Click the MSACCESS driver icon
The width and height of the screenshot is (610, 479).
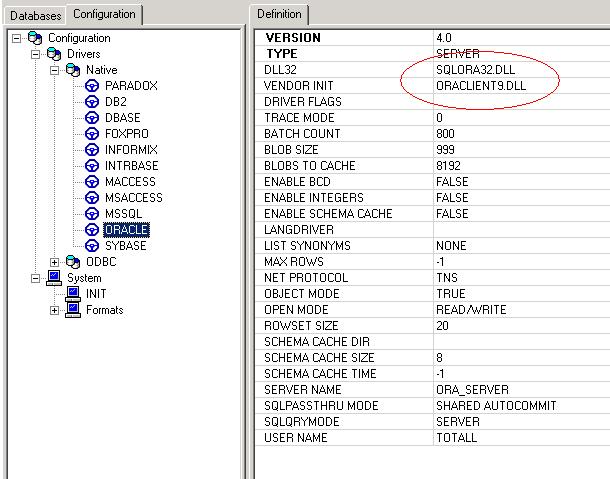[x=92, y=198]
